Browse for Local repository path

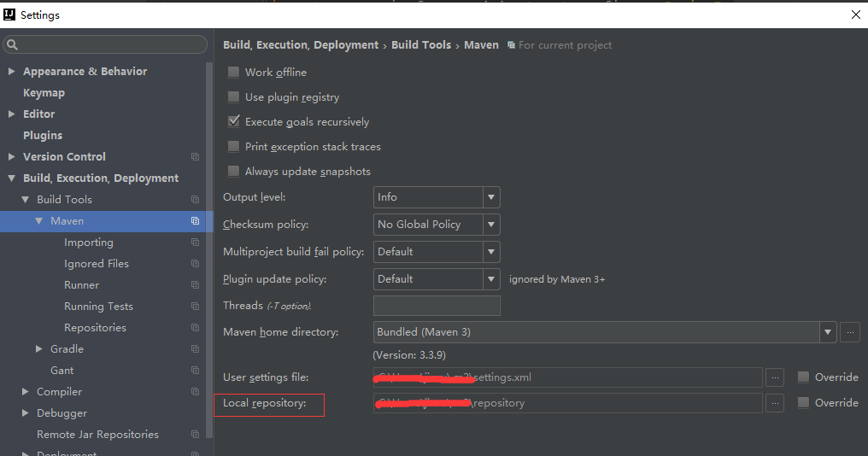pyautogui.click(x=774, y=402)
